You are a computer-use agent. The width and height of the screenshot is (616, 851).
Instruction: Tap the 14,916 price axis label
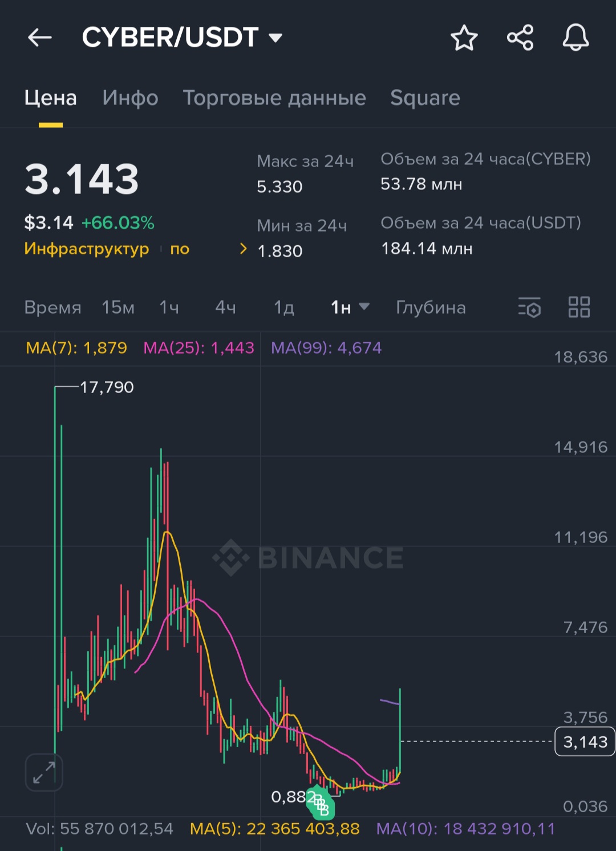pyautogui.click(x=581, y=447)
